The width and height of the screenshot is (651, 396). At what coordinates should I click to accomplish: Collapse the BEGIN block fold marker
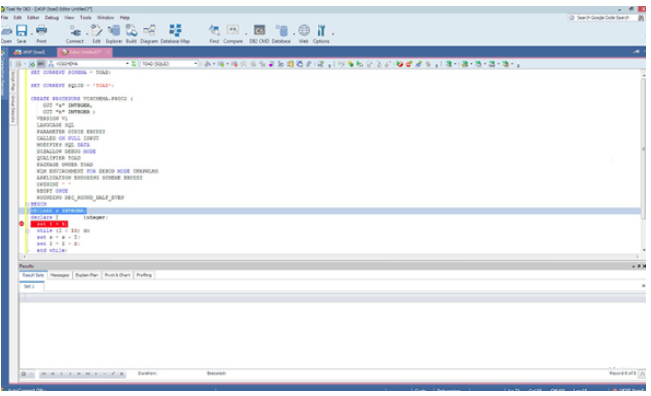pyautogui.click(x=27, y=204)
